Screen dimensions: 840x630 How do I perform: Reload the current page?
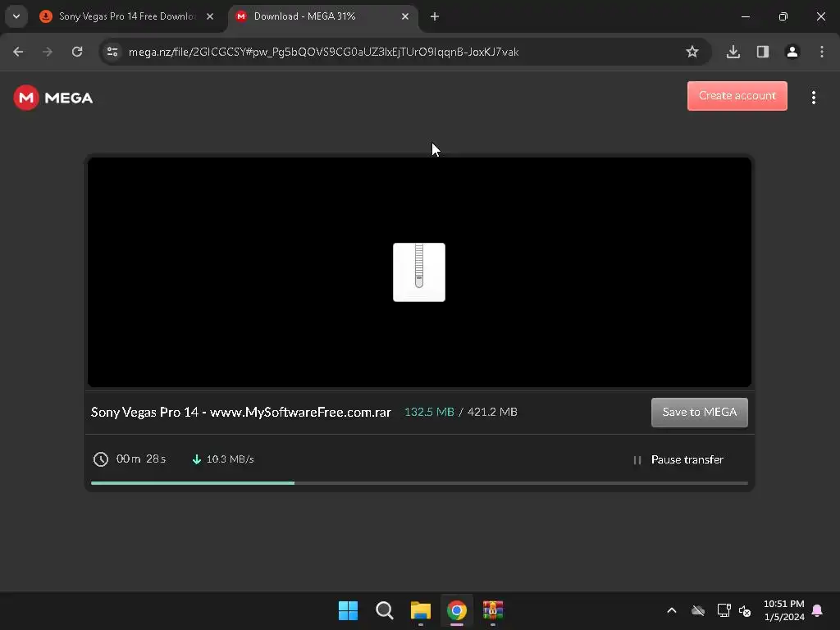point(77,52)
